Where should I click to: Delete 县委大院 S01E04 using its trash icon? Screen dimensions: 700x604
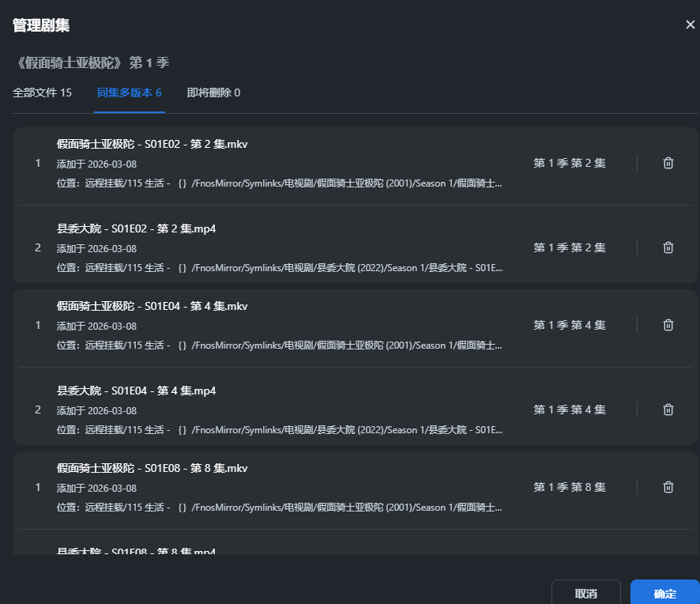668,409
